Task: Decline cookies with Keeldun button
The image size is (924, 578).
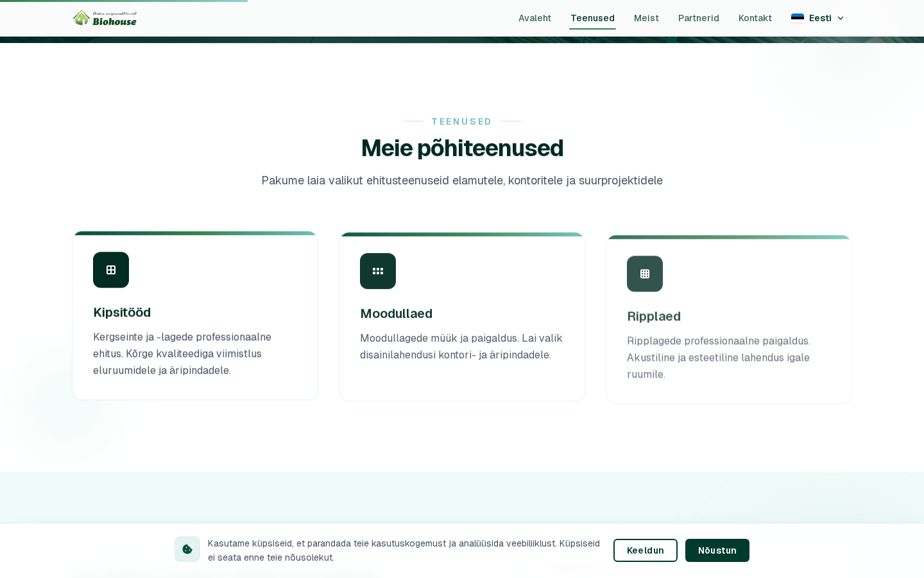Action: pos(645,550)
